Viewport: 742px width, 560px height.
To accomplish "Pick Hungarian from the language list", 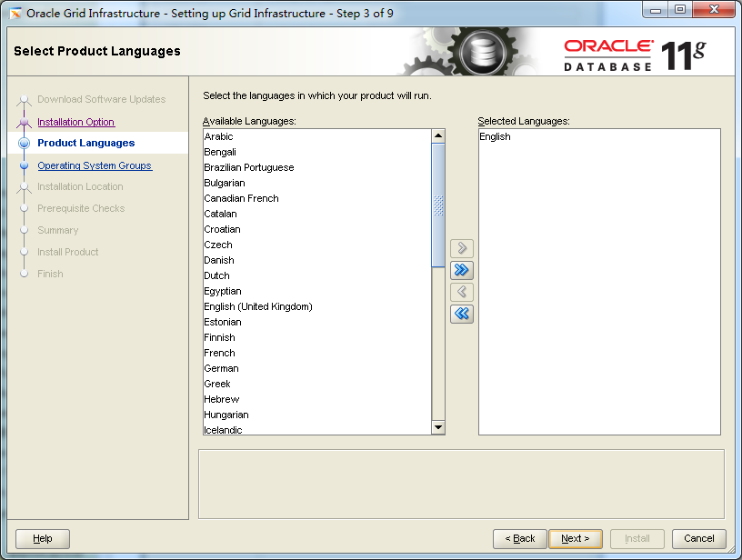I will point(317,415).
